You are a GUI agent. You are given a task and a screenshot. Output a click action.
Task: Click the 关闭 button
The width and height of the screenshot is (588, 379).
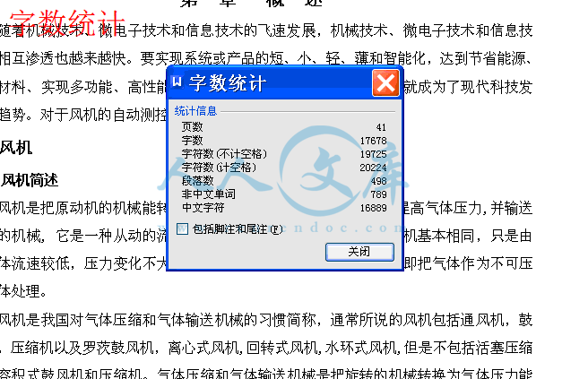coord(359,252)
